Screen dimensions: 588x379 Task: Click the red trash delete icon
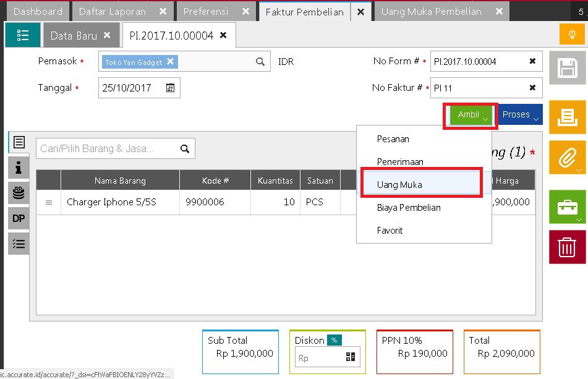tap(567, 248)
